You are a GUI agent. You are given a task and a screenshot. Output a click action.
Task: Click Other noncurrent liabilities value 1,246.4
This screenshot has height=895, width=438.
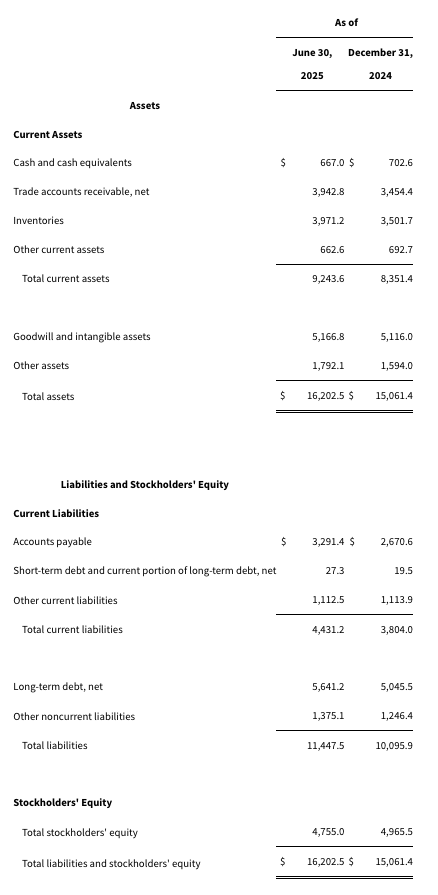coord(396,716)
